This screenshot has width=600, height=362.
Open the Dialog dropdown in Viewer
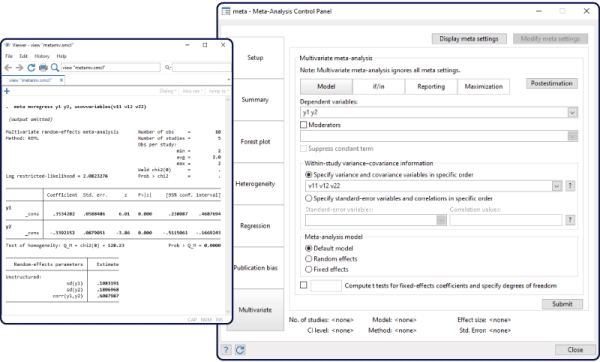pos(168,91)
